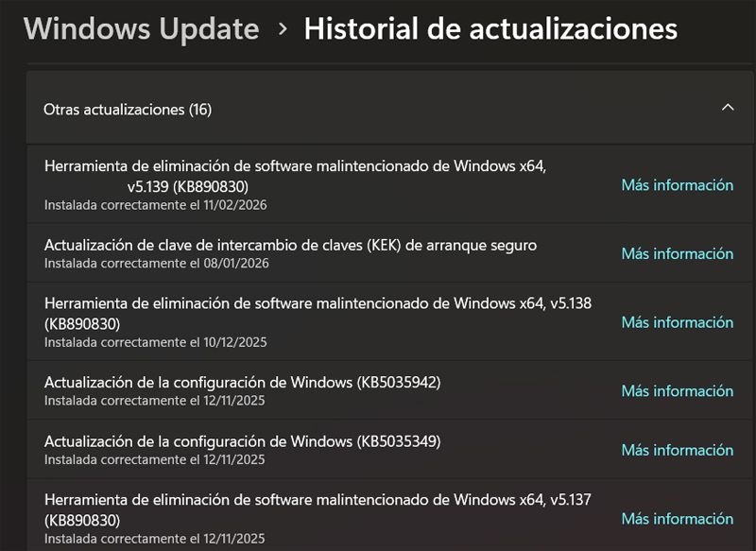
Task: Select the v5.139 malicious software removal entry
Action: click(283, 183)
